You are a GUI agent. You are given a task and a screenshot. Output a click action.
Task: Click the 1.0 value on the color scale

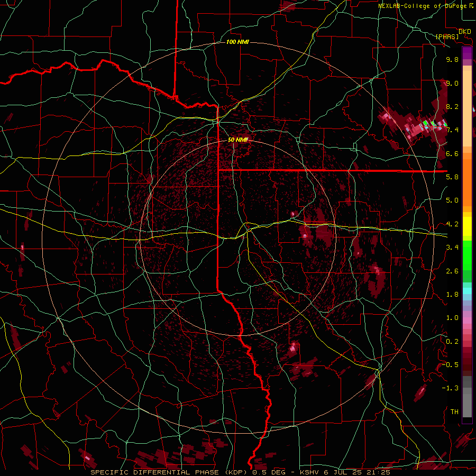point(452,318)
